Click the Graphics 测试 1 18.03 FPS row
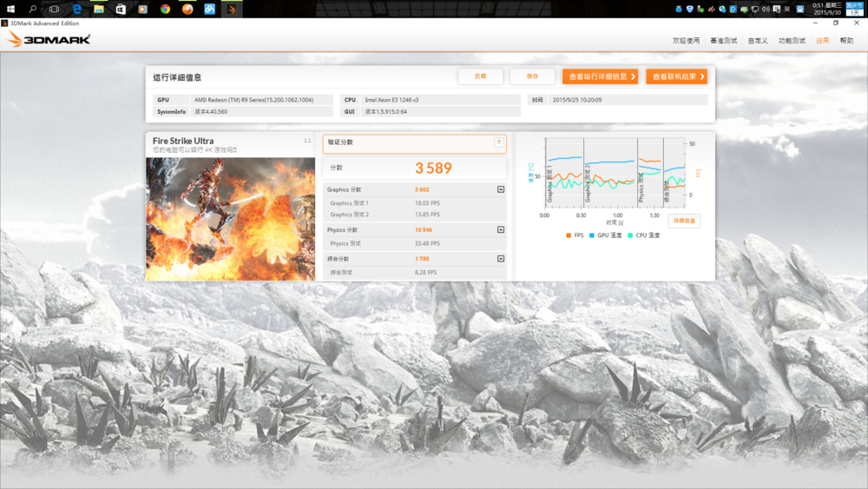 tap(415, 203)
